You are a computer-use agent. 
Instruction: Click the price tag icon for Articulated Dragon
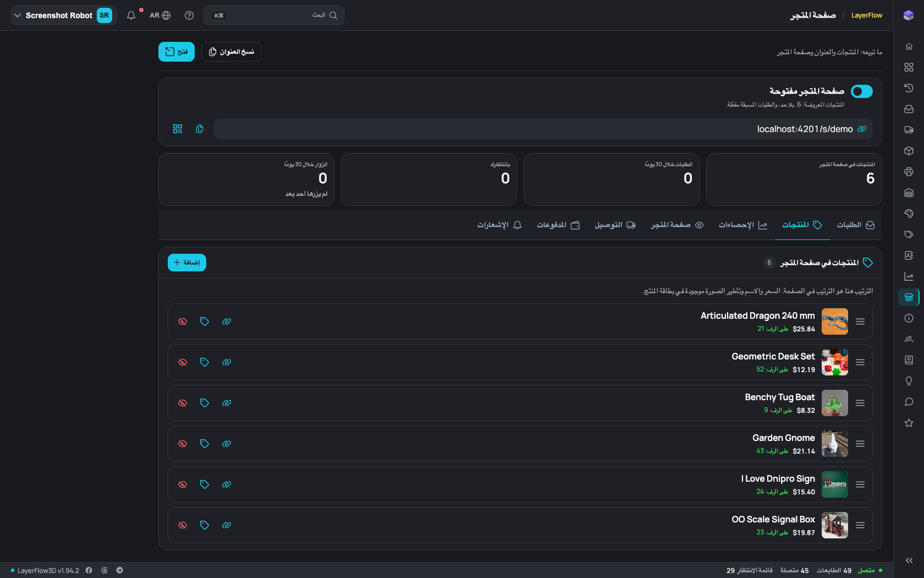coord(205,321)
